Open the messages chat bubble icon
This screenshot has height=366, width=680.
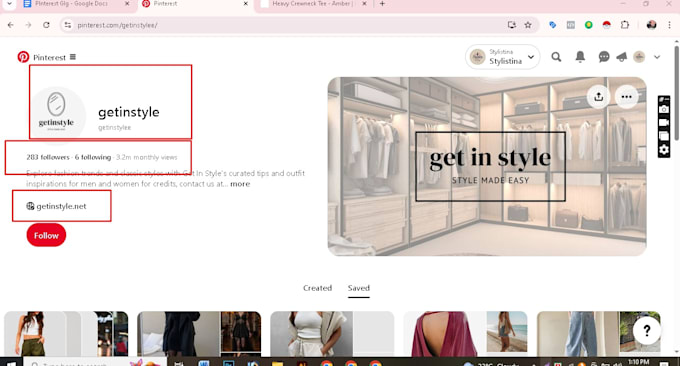tap(604, 57)
